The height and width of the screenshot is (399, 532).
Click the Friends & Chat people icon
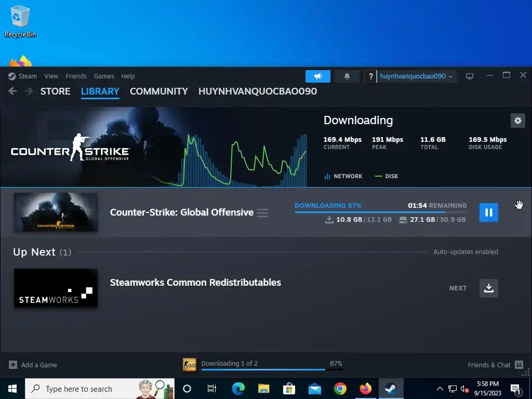point(519,365)
